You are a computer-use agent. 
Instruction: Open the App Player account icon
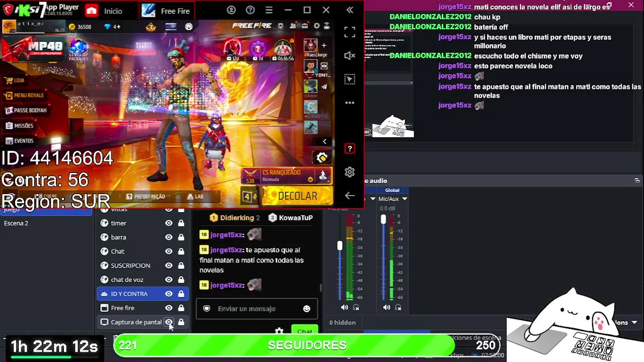(x=231, y=10)
